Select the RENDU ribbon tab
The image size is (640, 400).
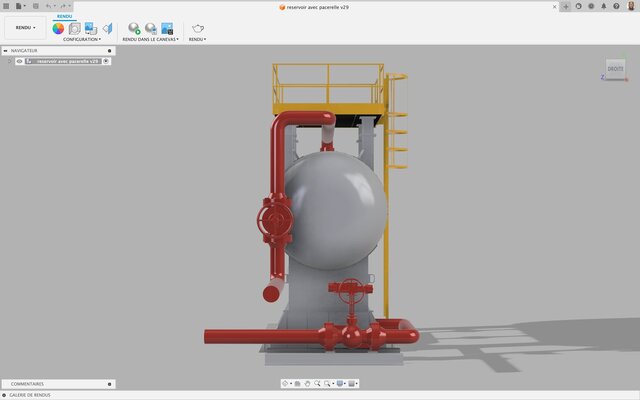click(64, 17)
